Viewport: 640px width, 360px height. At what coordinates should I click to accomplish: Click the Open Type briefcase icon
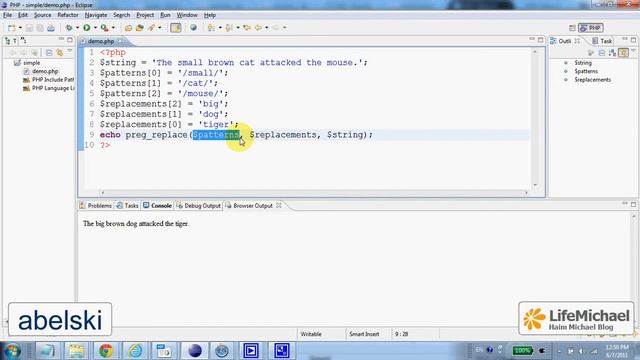(x=129, y=28)
